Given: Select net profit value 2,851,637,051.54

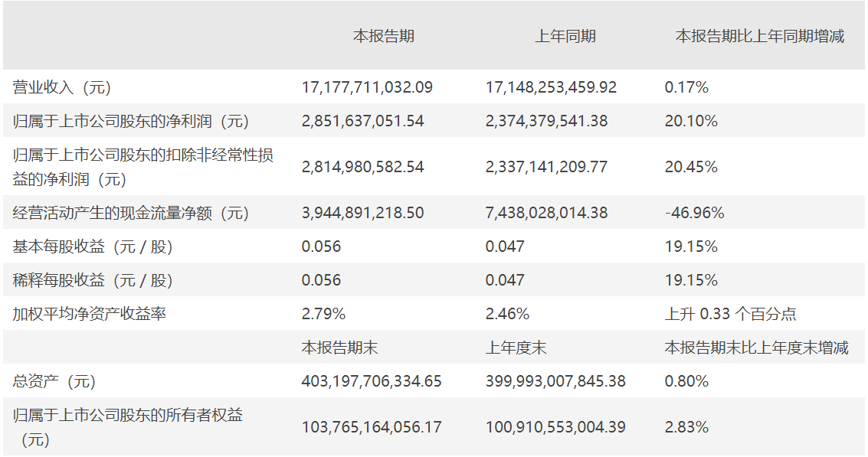Looking at the screenshot, I should pyautogui.click(x=362, y=121).
